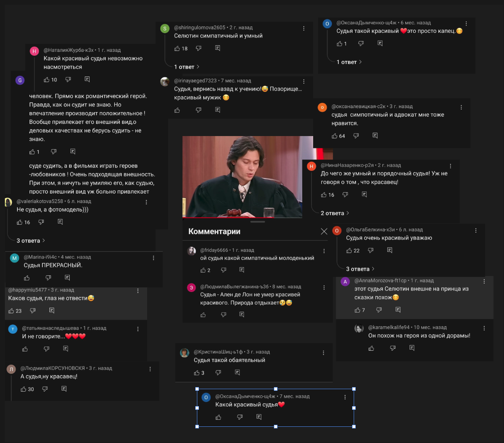Reply to the @friday6666 comment
504x443 pixels.
click(242, 270)
